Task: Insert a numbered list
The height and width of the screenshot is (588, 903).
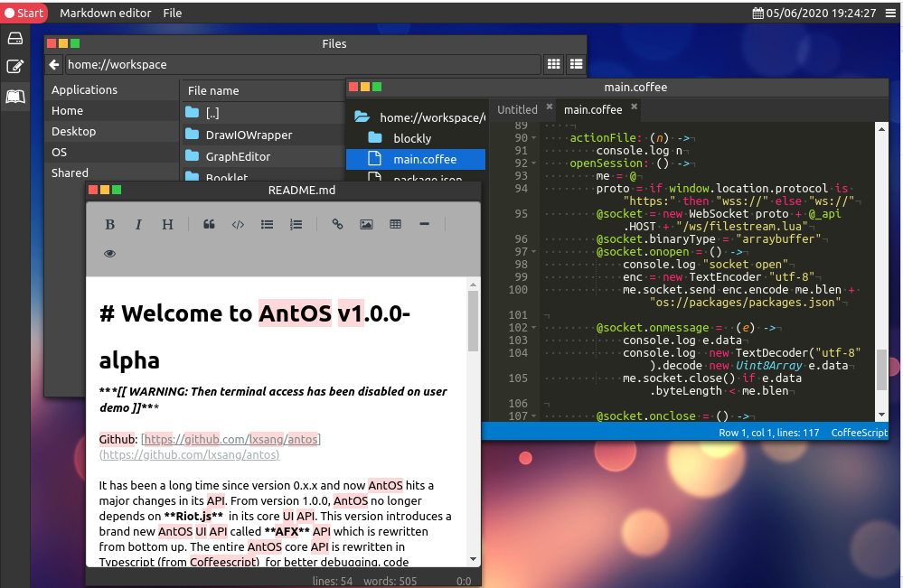Action: [296, 225]
